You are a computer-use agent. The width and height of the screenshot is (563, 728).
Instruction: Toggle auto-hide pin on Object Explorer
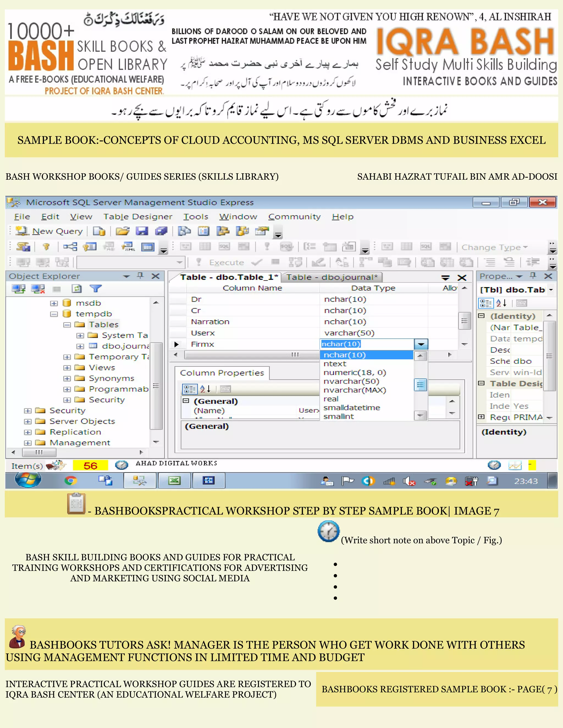point(140,276)
